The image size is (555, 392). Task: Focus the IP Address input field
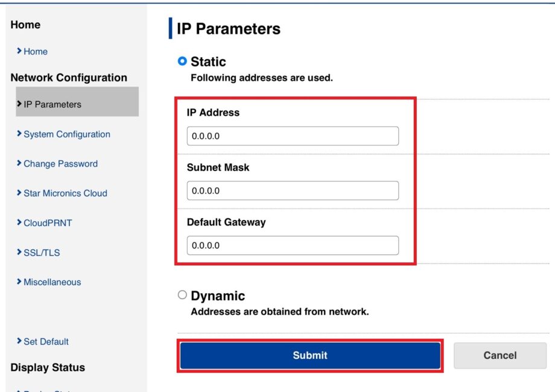point(293,136)
